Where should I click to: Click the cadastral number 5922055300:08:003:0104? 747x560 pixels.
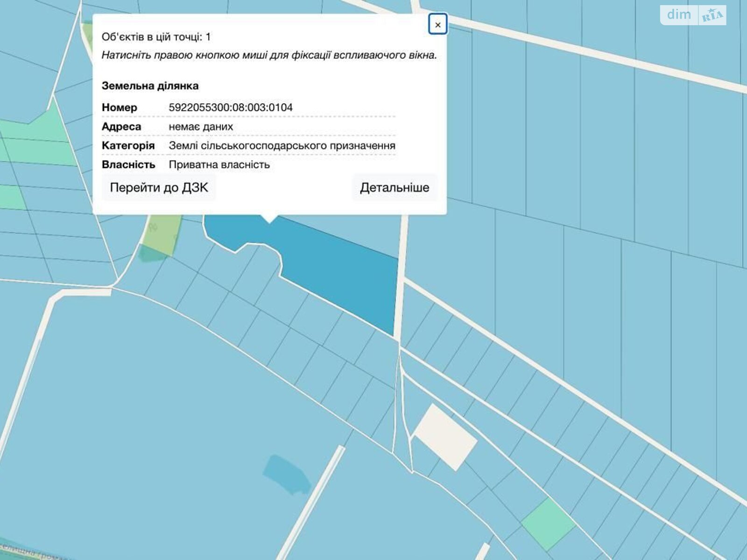pyautogui.click(x=231, y=107)
